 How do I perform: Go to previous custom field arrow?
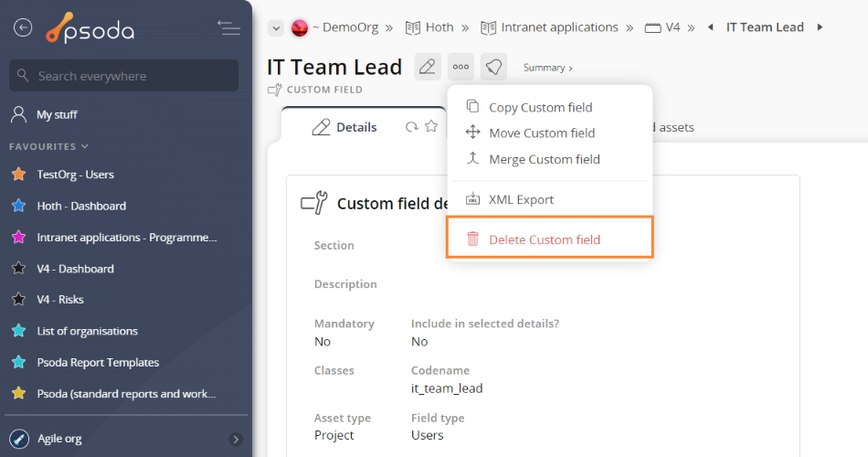(710, 27)
